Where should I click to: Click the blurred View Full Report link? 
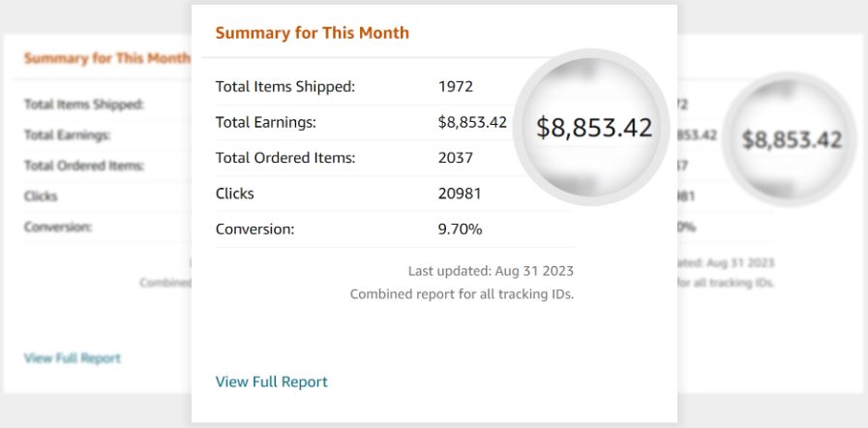[72, 358]
